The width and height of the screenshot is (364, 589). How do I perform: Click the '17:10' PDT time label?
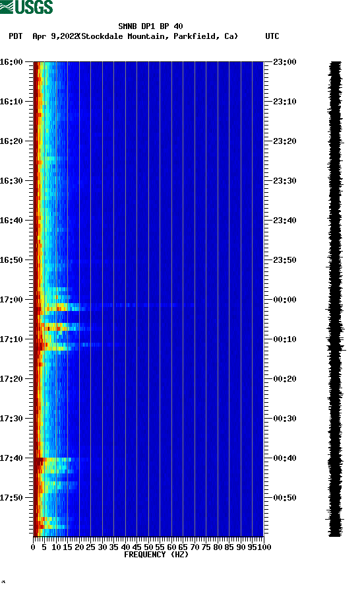[x=11, y=339]
